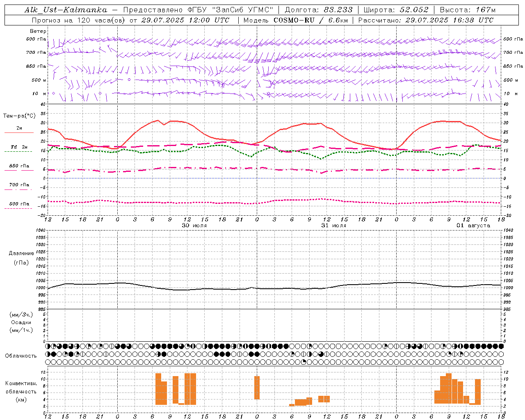This screenshot has width=525, height=420.
Task: Click the Облачность cloud-cover row label
Action: tap(21, 356)
